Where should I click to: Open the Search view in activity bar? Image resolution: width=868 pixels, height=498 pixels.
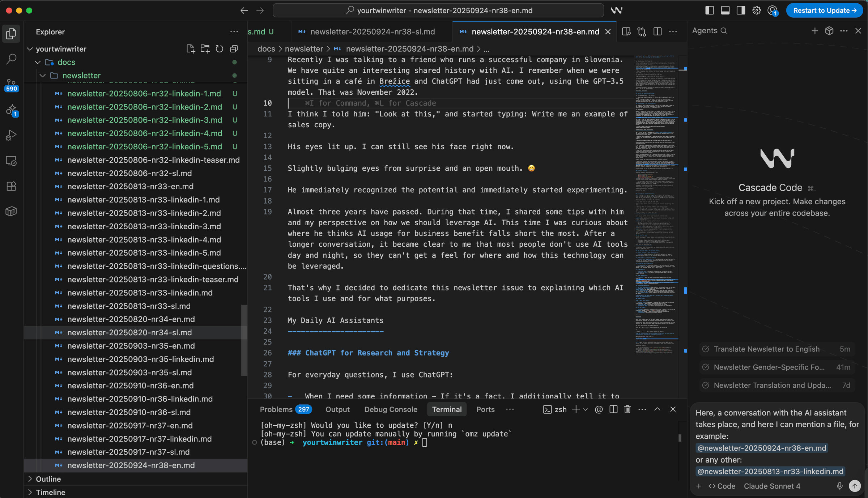[x=11, y=59]
